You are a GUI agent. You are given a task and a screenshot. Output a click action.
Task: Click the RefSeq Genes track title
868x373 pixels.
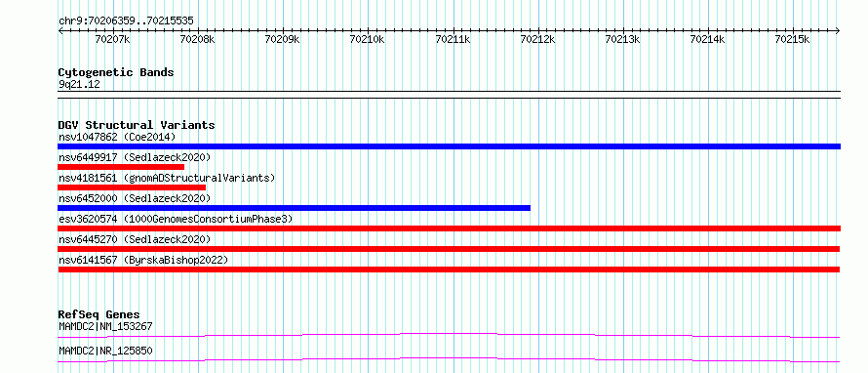point(99,314)
